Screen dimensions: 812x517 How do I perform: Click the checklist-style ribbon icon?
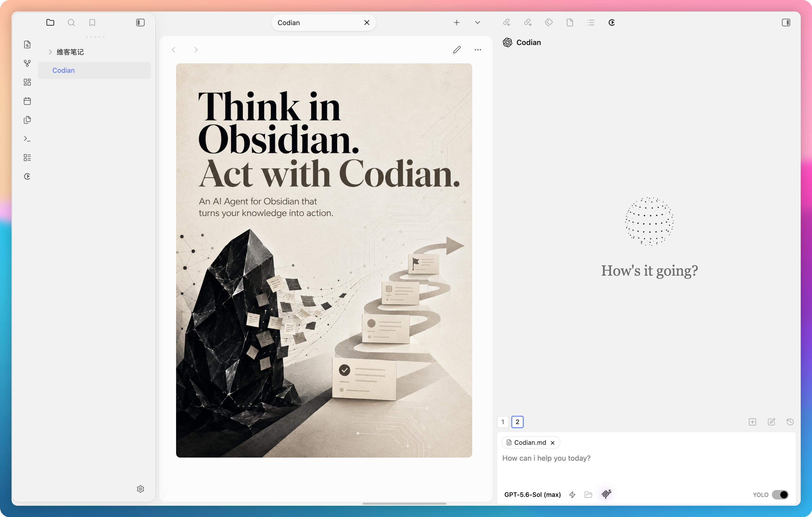click(x=27, y=158)
